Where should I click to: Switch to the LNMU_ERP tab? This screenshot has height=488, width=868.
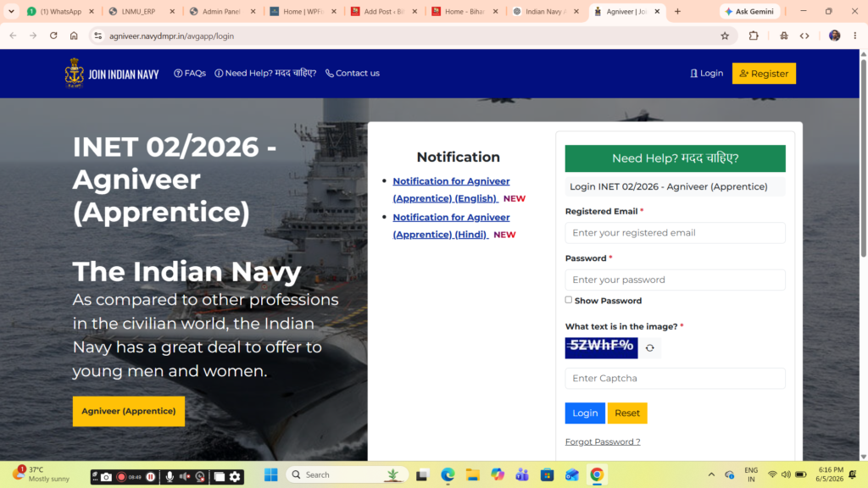[142, 11]
